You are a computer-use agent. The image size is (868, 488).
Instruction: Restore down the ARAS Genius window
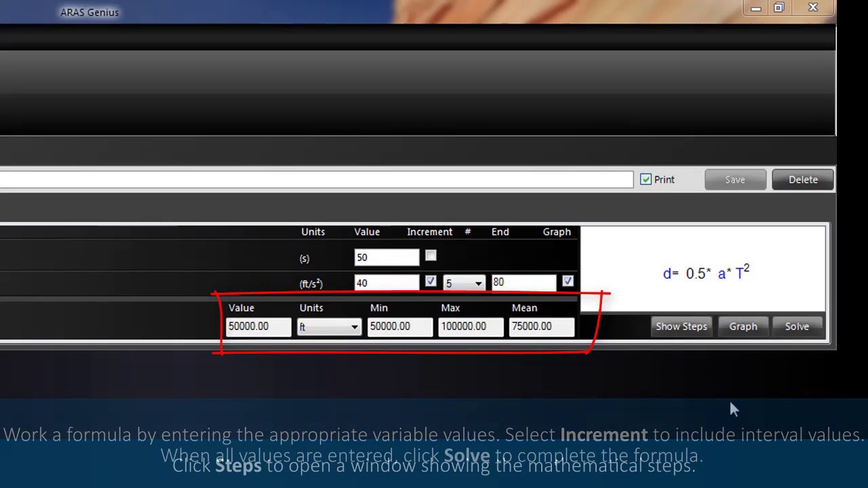point(779,8)
